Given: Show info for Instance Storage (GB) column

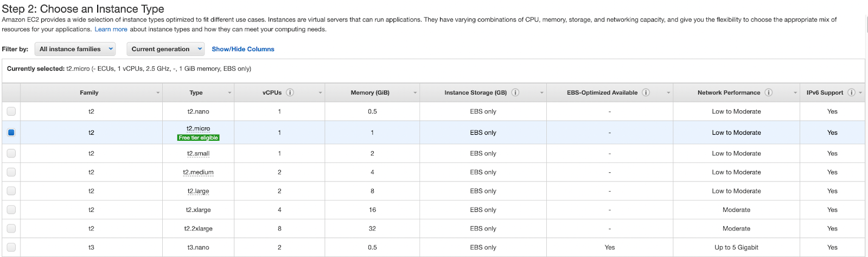Looking at the screenshot, I should (515, 92).
